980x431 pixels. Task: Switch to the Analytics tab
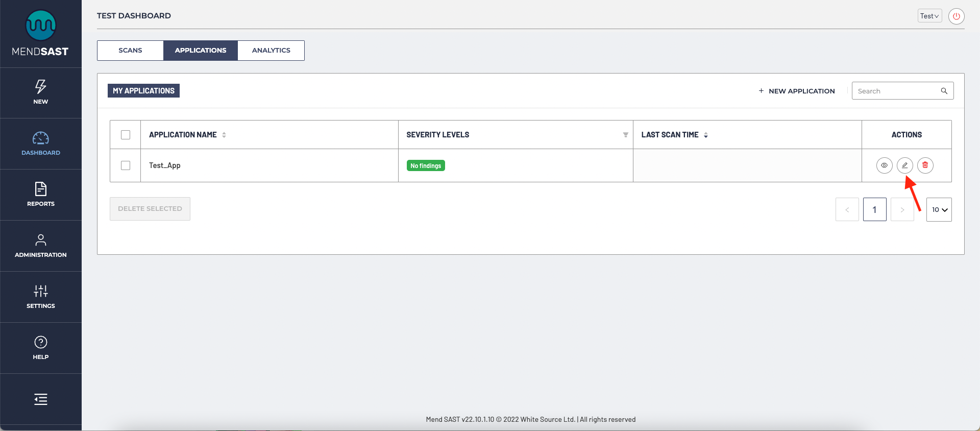[271, 51]
